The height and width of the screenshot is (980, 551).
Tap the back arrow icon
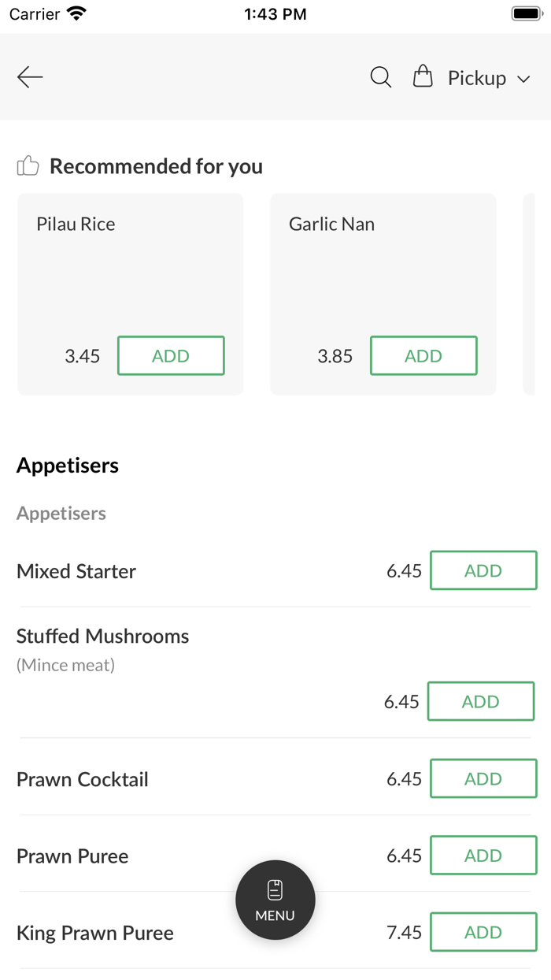[x=30, y=77]
